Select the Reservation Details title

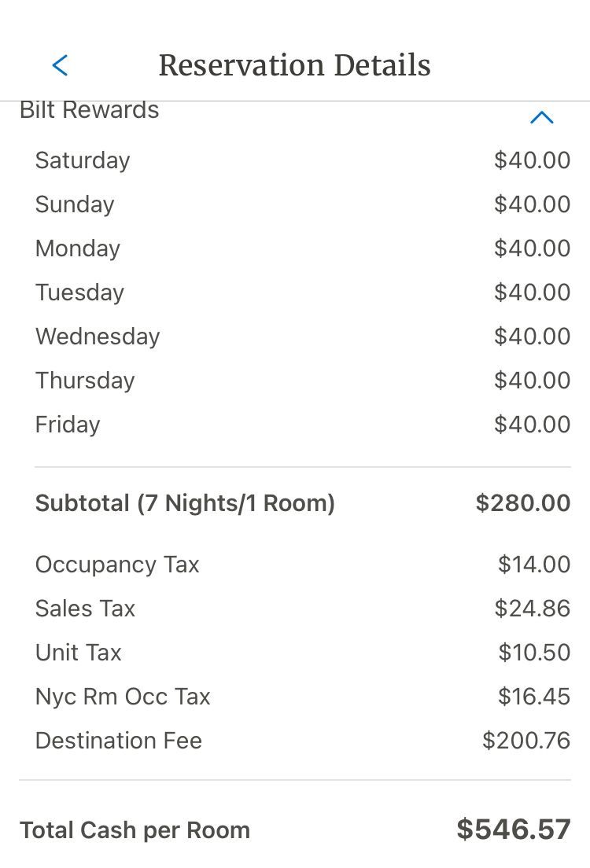(x=295, y=64)
